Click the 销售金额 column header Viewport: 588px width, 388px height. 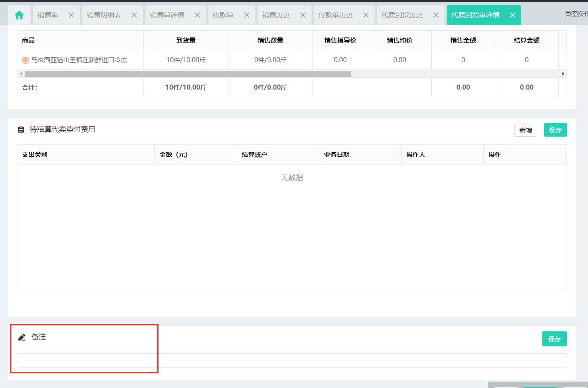tap(463, 40)
